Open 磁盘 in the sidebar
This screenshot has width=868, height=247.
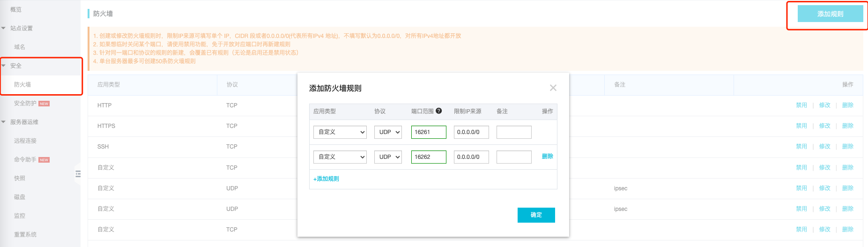click(x=20, y=197)
